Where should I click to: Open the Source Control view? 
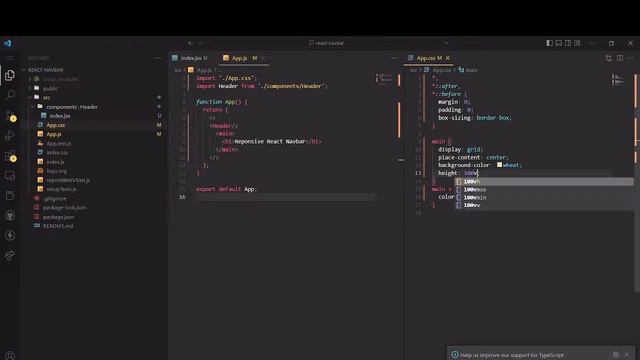[x=10, y=116]
